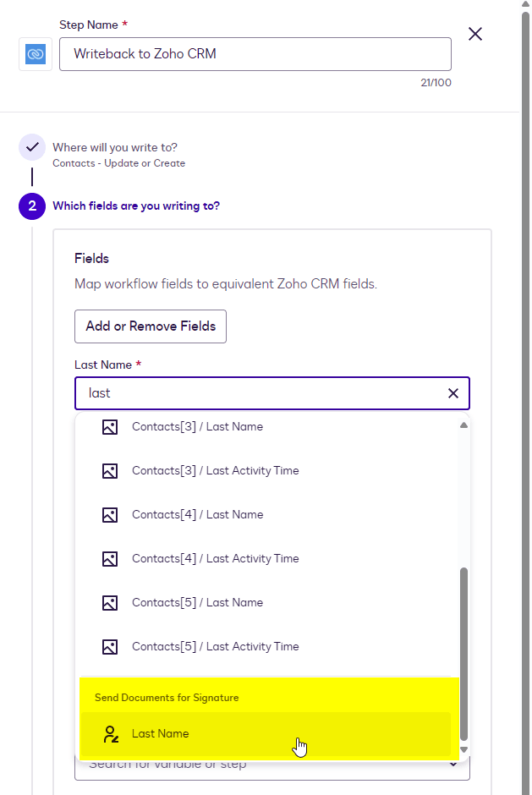Click the step 2 number badge

32,206
